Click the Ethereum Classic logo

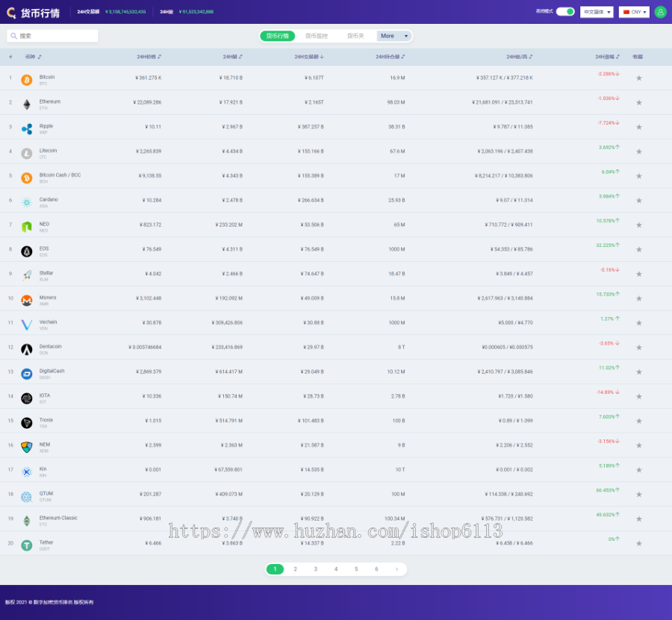click(x=27, y=521)
